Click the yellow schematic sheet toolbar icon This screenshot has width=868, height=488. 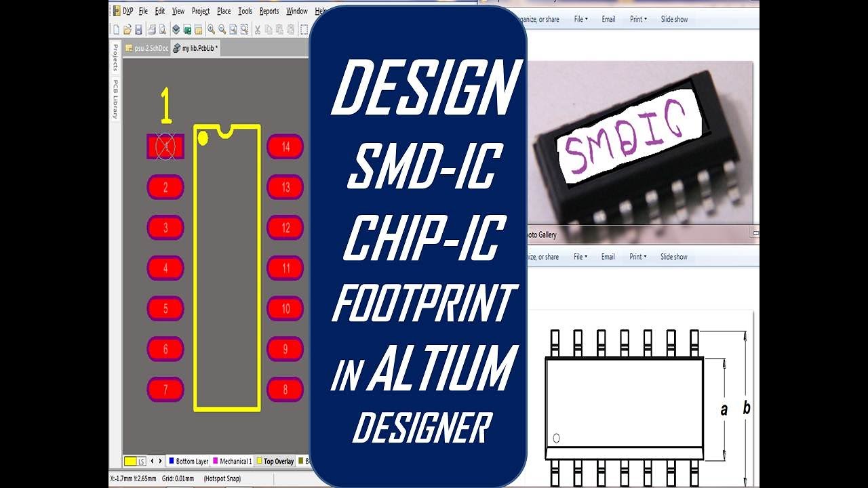point(198,29)
